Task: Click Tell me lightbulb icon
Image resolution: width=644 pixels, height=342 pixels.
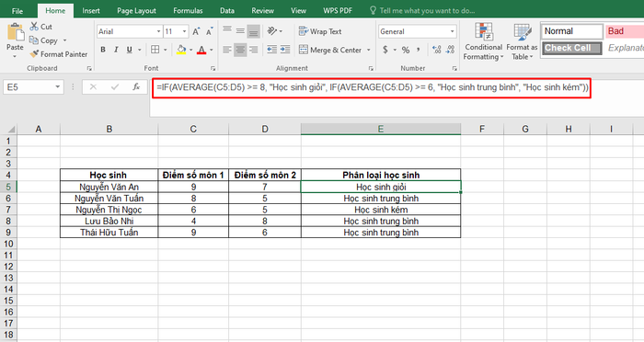Action: pyautogui.click(x=373, y=10)
